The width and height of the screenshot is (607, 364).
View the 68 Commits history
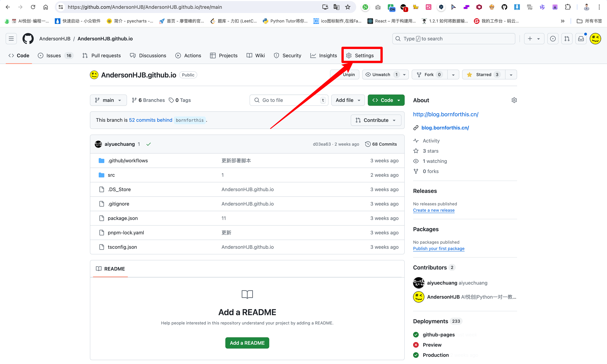click(x=381, y=144)
